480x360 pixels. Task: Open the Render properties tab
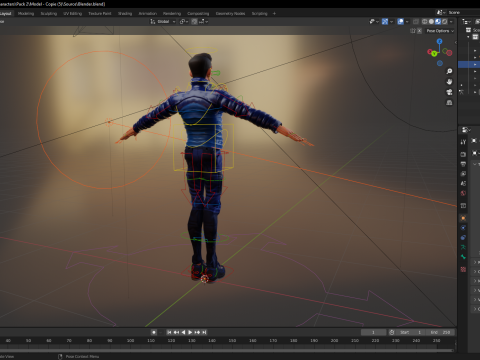tap(463, 154)
